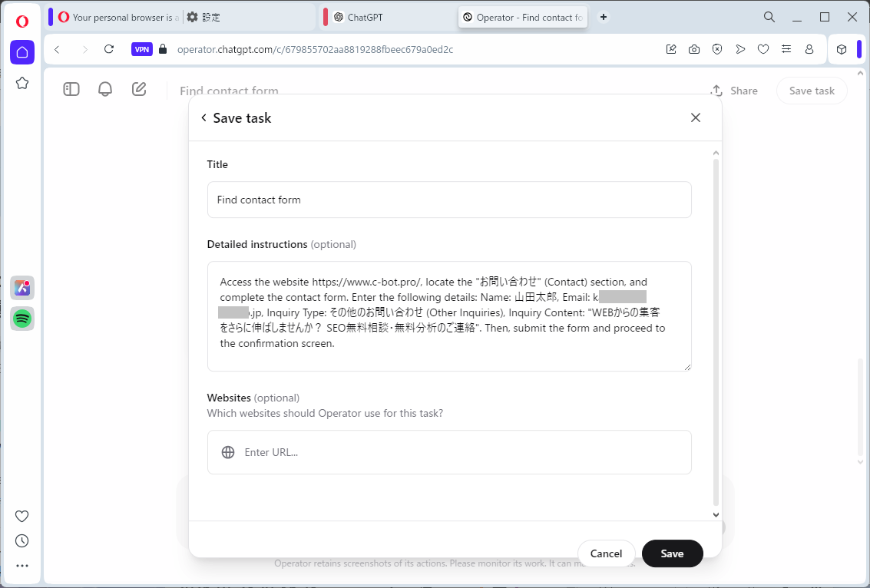Screen dimensions: 870x588
Task: Open Operator notifications bell icon
Action: coord(105,89)
